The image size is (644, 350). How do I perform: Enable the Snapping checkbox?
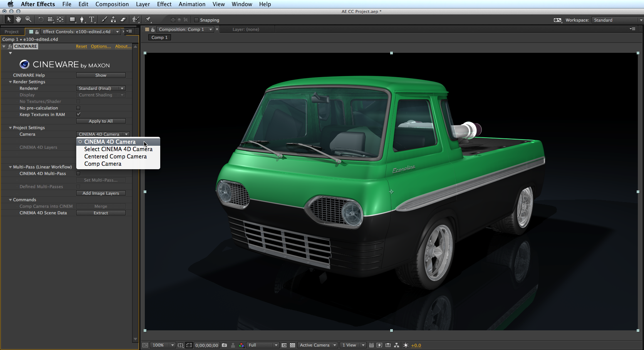[x=196, y=20]
